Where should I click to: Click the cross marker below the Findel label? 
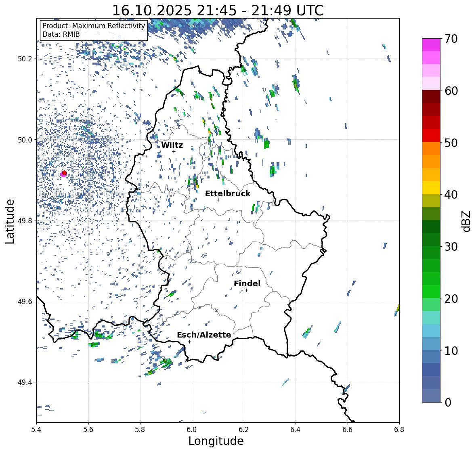(247, 290)
